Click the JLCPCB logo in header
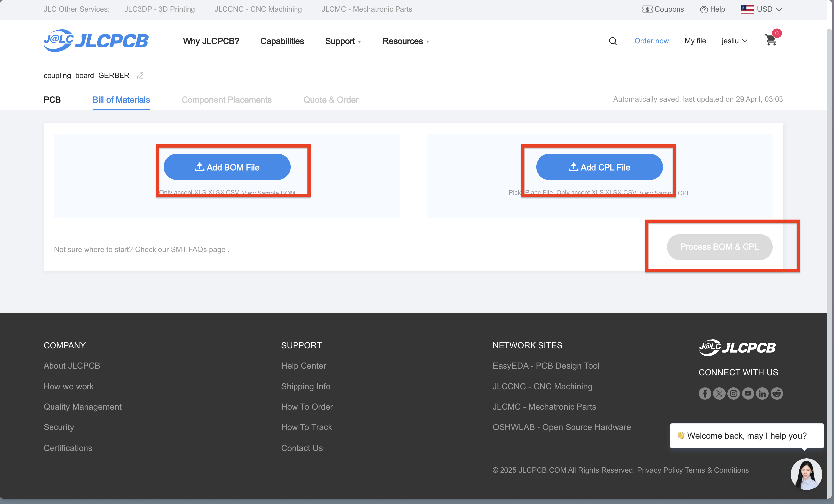This screenshot has width=834, height=504. (x=96, y=41)
